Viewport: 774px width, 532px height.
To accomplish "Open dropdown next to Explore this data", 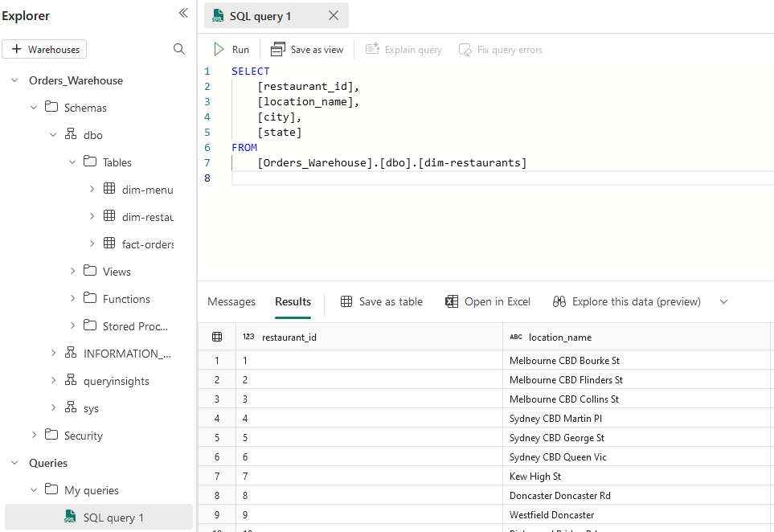I will tap(723, 301).
